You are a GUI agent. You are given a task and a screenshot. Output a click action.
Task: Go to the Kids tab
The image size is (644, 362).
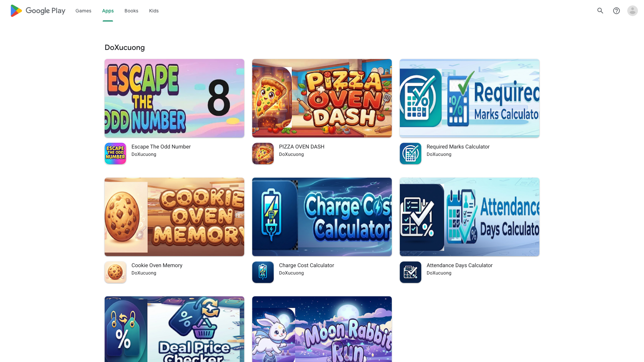(154, 11)
